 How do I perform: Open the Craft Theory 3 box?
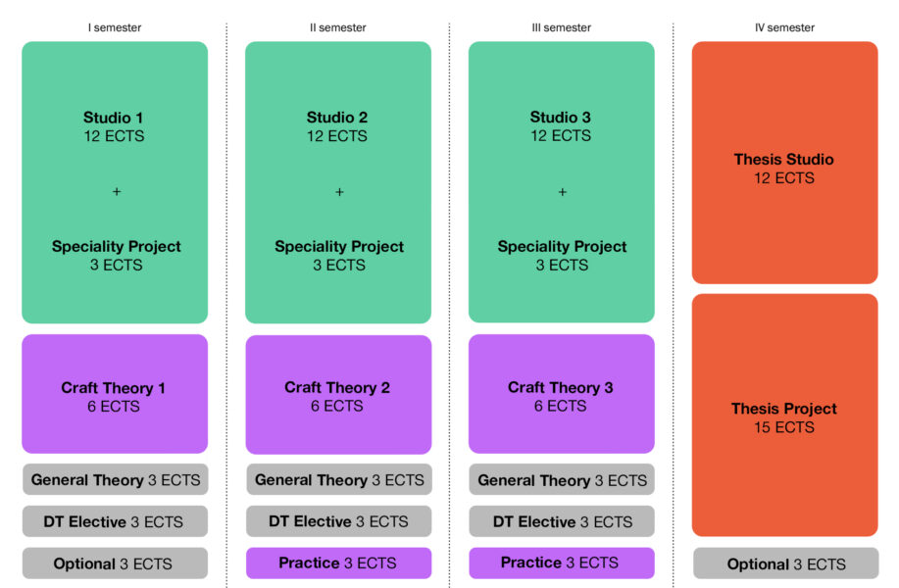tap(561, 394)
